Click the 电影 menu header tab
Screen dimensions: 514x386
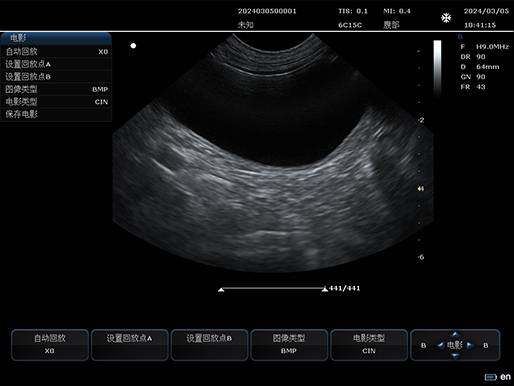pos(56,38)
